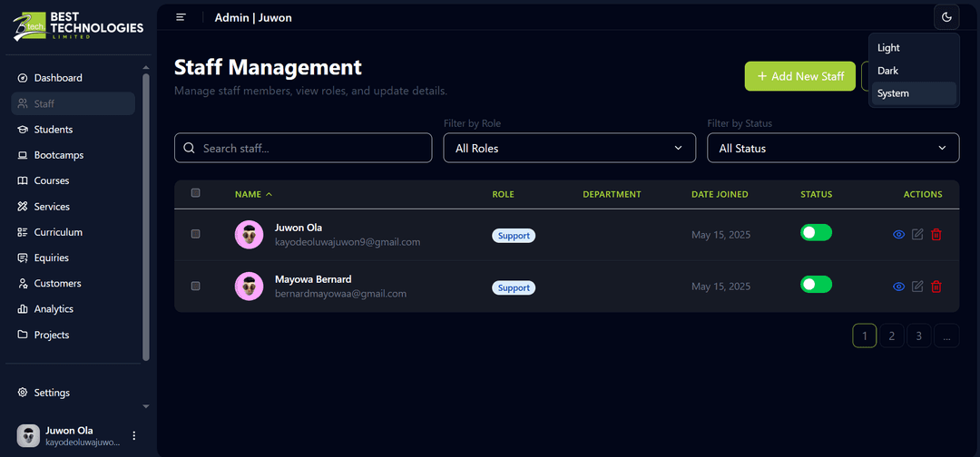Click the Staff Management heading
Viewport: 980px width, 457px height.
[x=268, y=67]
